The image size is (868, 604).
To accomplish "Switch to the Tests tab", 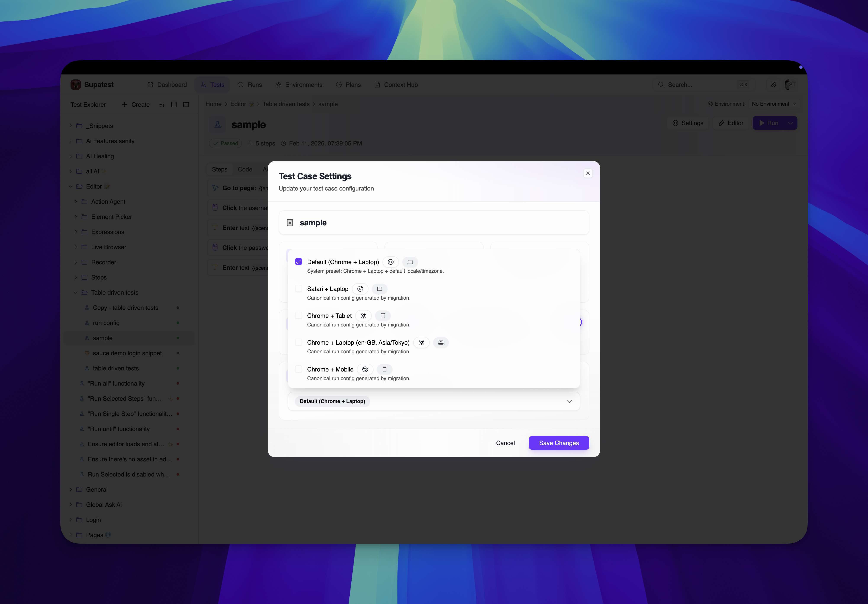I will (212, 84).
